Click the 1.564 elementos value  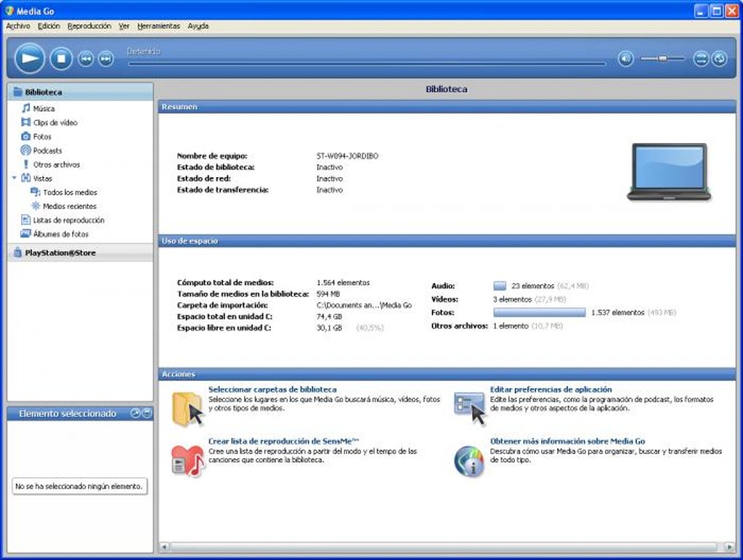pyautogui.click(x=343, y=283)
